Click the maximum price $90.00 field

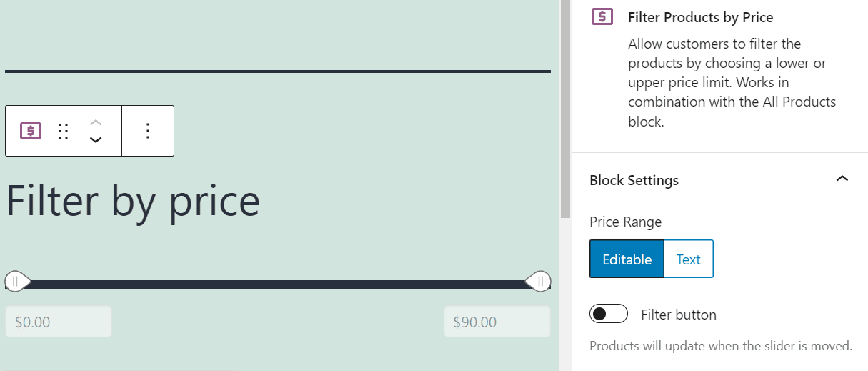(x=497, y=322)
